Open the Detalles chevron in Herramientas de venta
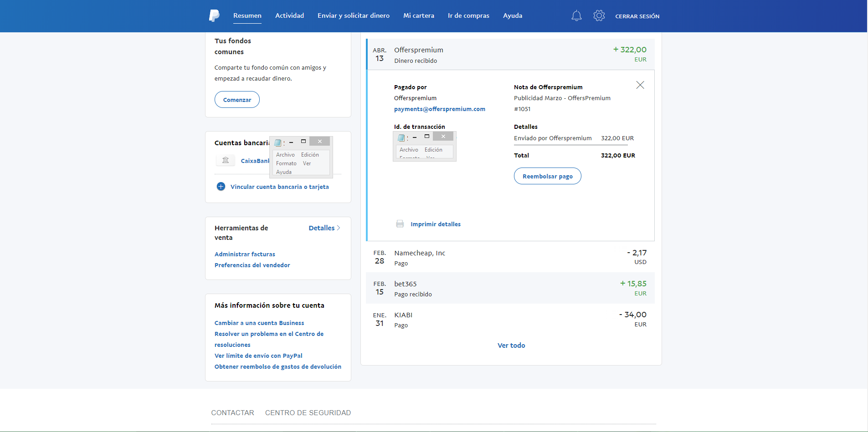The image size is (868, 432). point(339,228)
